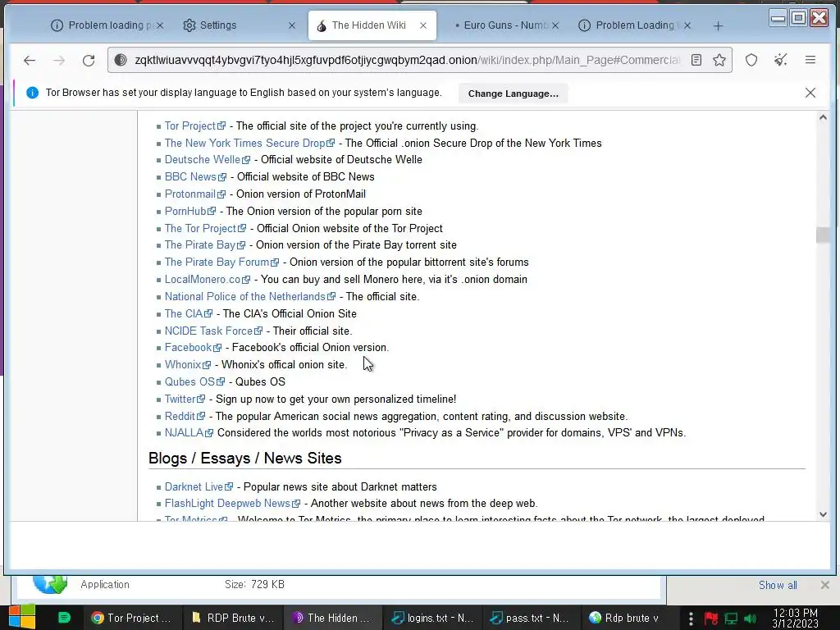
Task: Open the shield security level icon
Action: (751, 60)
